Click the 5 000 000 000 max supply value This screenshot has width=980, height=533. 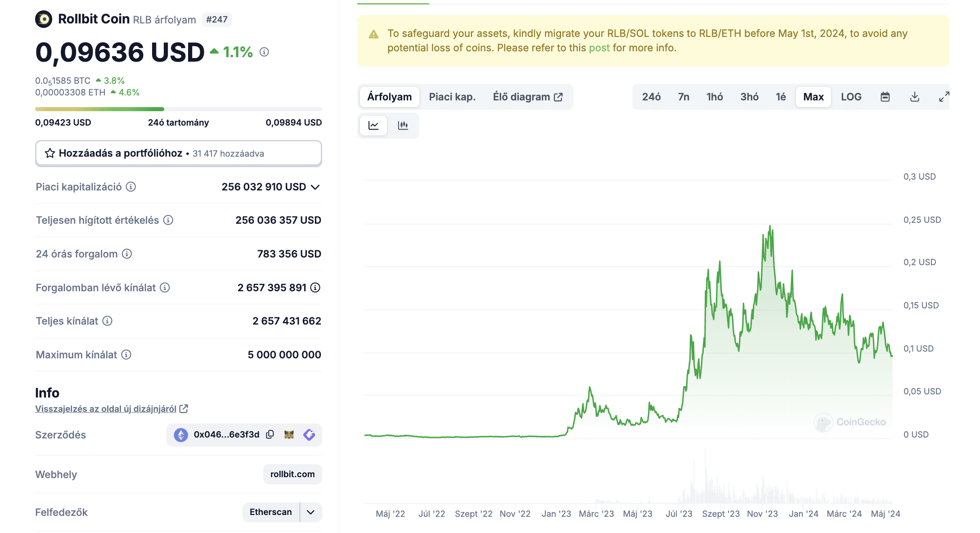(284, 355)
